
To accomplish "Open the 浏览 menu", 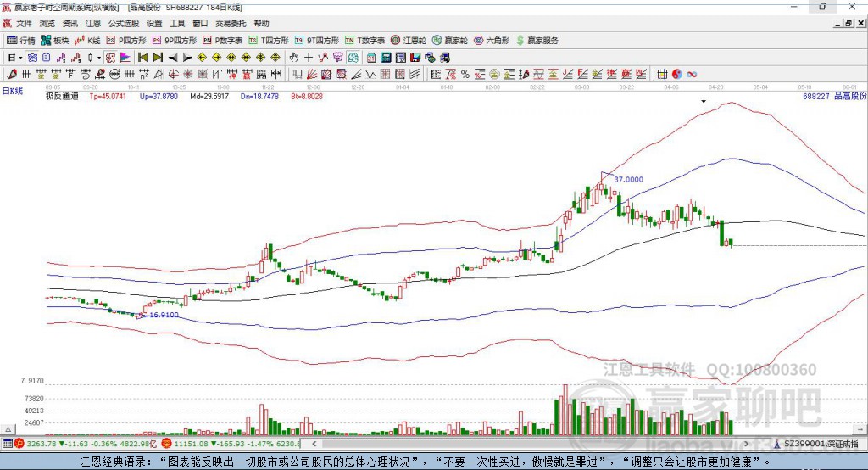I will click(47, 23).
